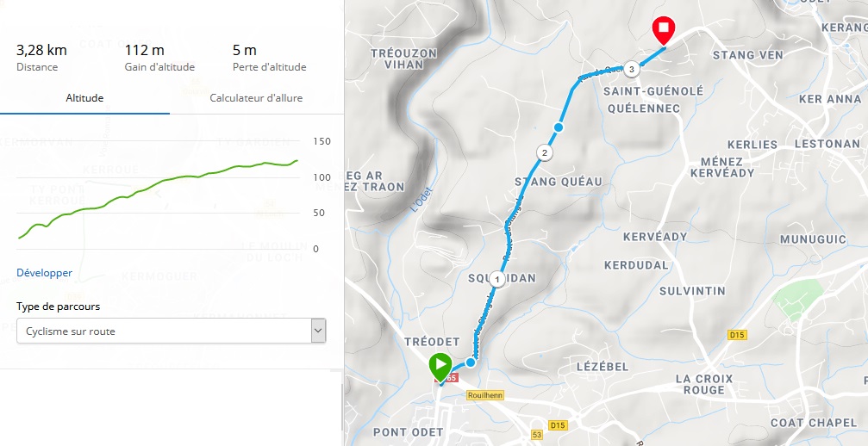Click the Développer link
Image resolution: width=868 pixels, height=446 pixels.
coord(44,273)
